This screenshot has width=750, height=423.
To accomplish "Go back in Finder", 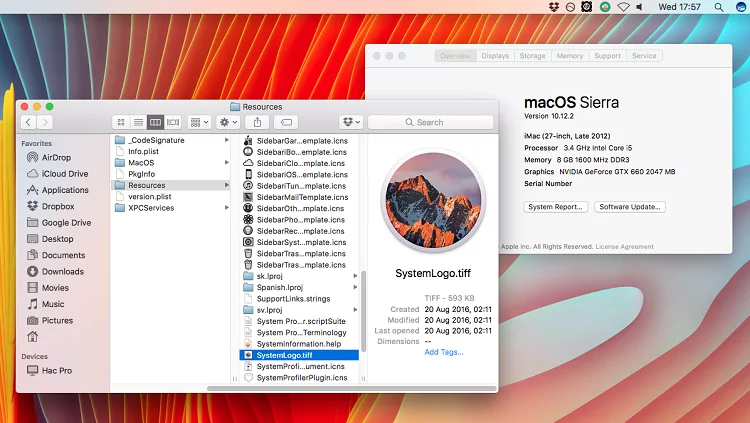I will 28,122.
